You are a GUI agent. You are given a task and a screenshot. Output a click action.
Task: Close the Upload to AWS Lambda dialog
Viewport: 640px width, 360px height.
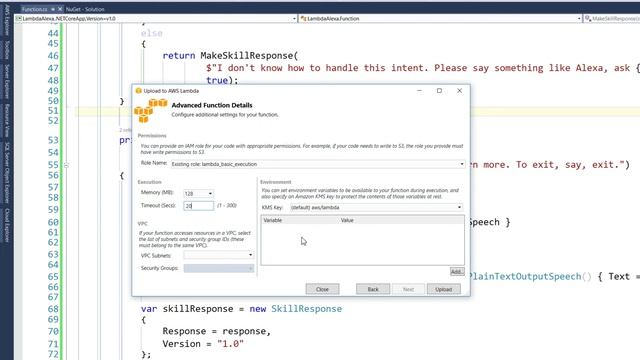(x=459, y=91)
